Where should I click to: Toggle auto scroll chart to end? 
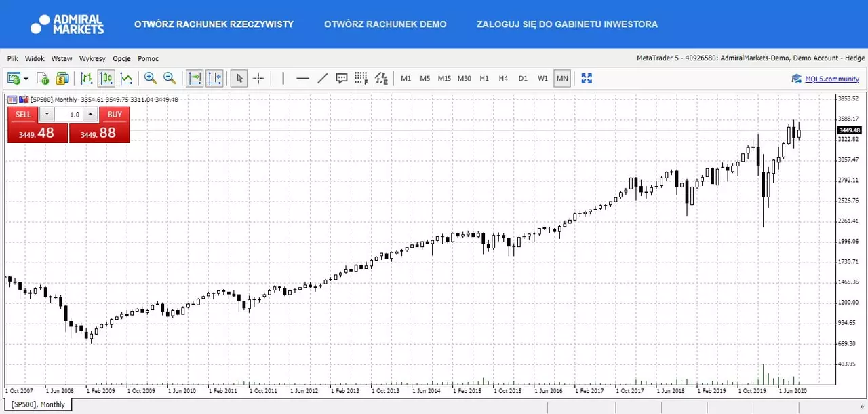(x=195, y=79)
